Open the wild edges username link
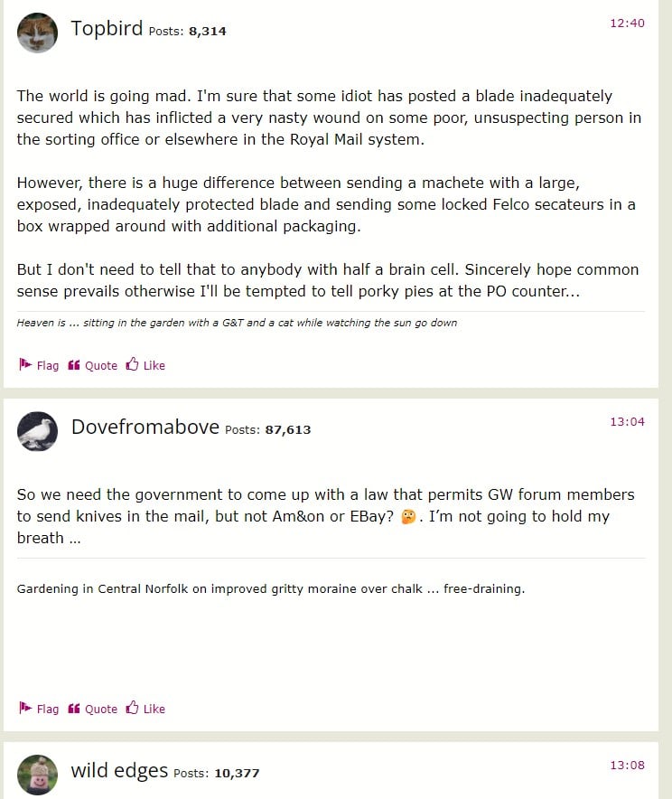The image size is (672, 799). [119, 770]
